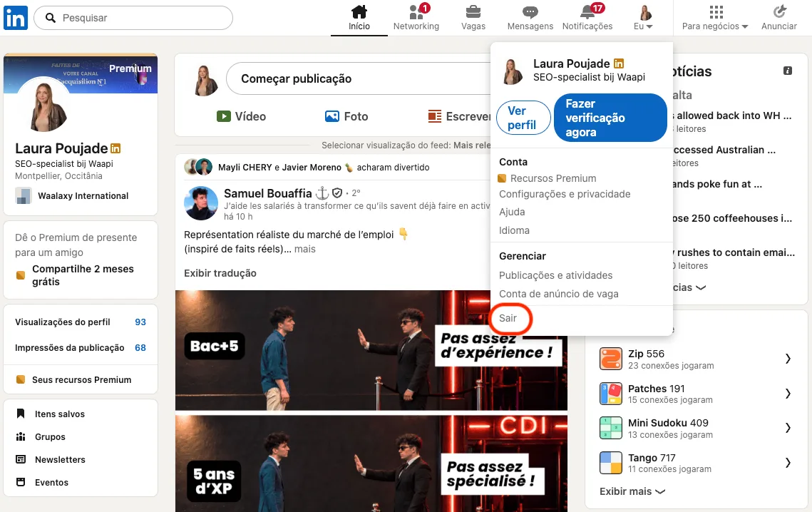
Task: Click the LinkedIn badge beside Laura Poujade in dropdown
Action: (619, 63)
